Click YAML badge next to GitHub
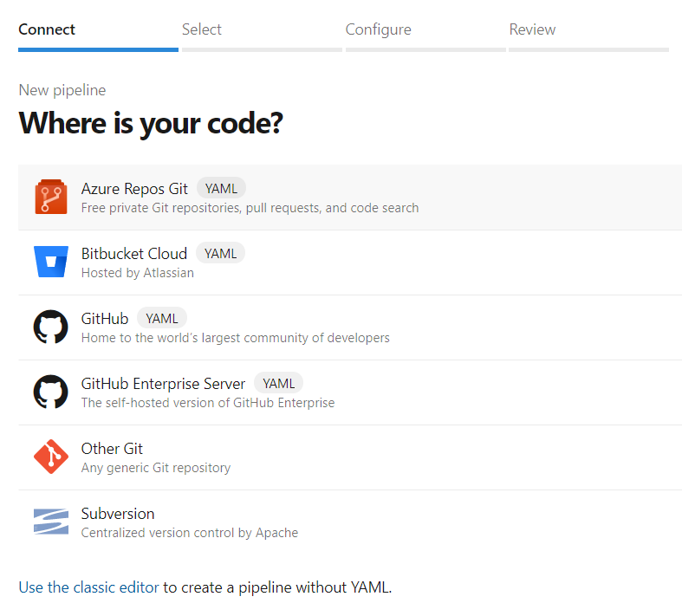The width and height of the screenshot is (682, 616). point(162,319)
